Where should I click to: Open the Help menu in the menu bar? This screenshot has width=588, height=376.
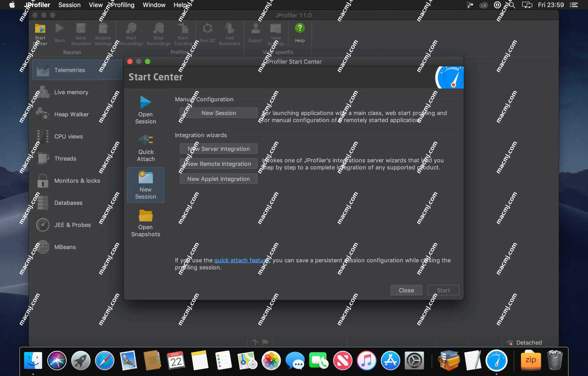(180, 5)
